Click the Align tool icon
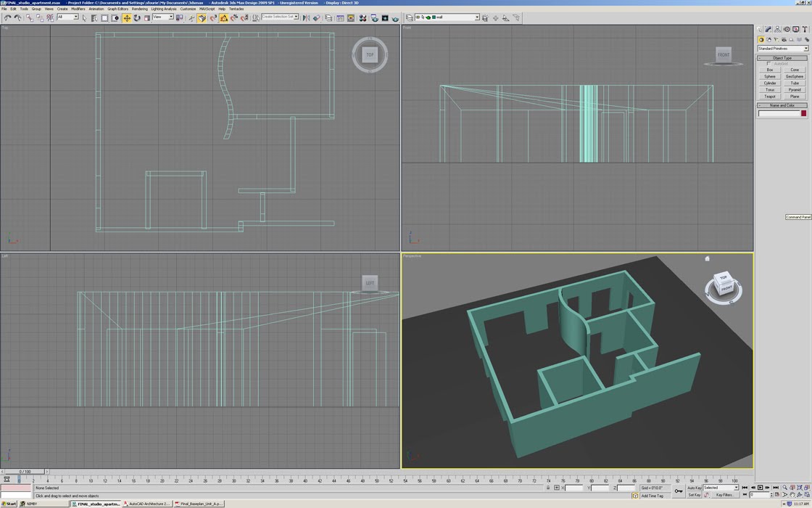Viewport: 812px width, 508px height. coord(316,18)
